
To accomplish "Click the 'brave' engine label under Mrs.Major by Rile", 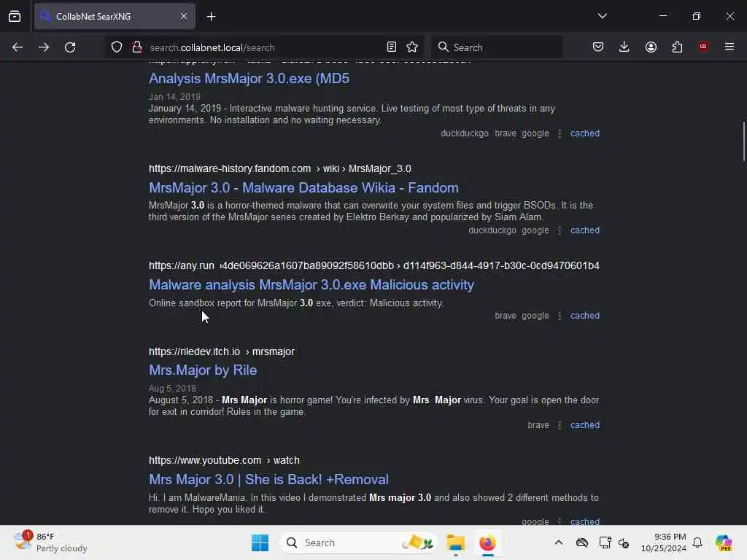I will tap(538, 425).
